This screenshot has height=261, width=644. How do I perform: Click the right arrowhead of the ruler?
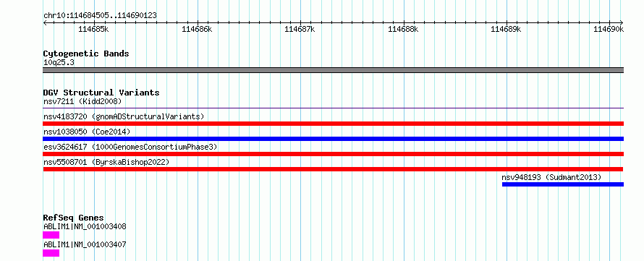(x=622, y=22)
